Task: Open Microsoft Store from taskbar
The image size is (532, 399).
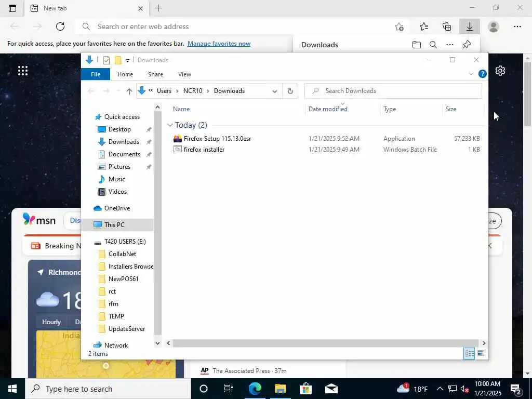Action: coord(305,389)
